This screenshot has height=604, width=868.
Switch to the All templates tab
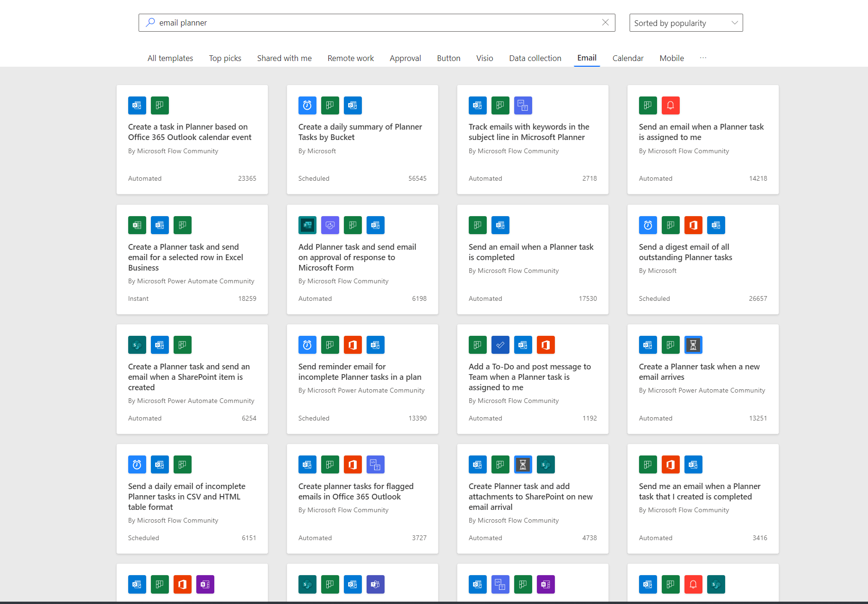(x=170, y=58)
